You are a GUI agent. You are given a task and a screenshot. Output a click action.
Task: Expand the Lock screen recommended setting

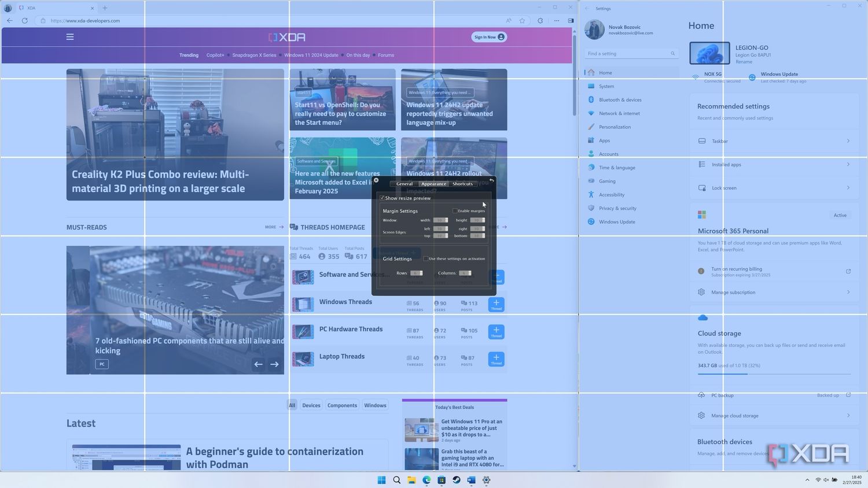click(x=774, y=188)
